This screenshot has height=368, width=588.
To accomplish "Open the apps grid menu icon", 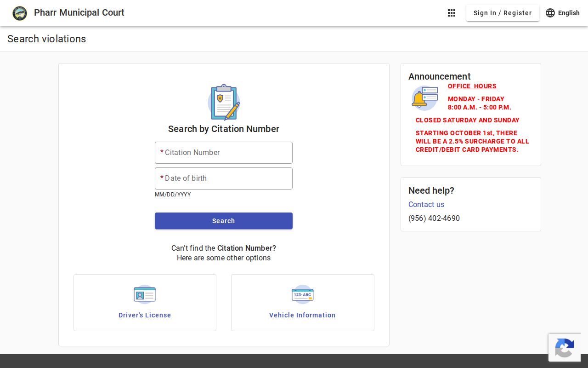I will coord(452,13).
